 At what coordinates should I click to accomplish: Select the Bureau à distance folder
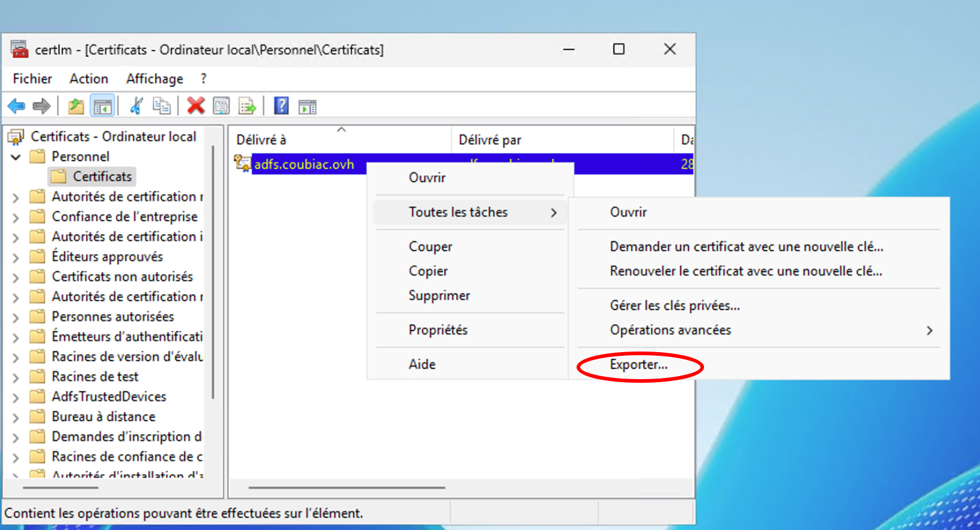[x=103, y=417]
